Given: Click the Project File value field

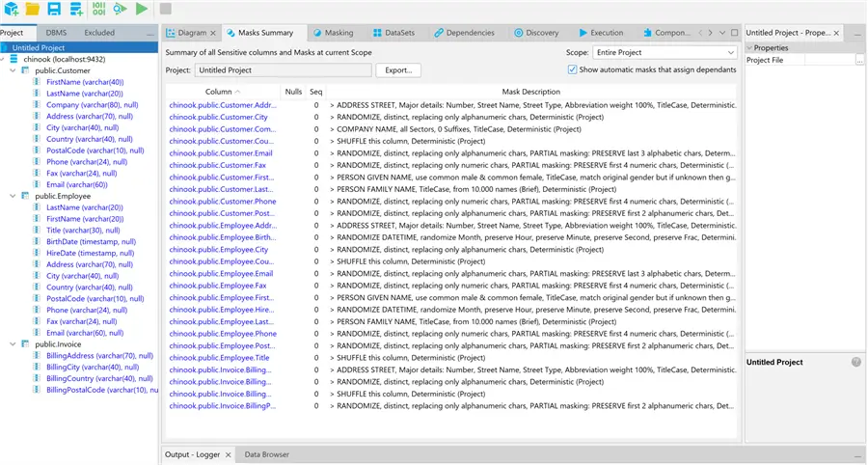Looking at the screenshot, I should tap(829, 60).
